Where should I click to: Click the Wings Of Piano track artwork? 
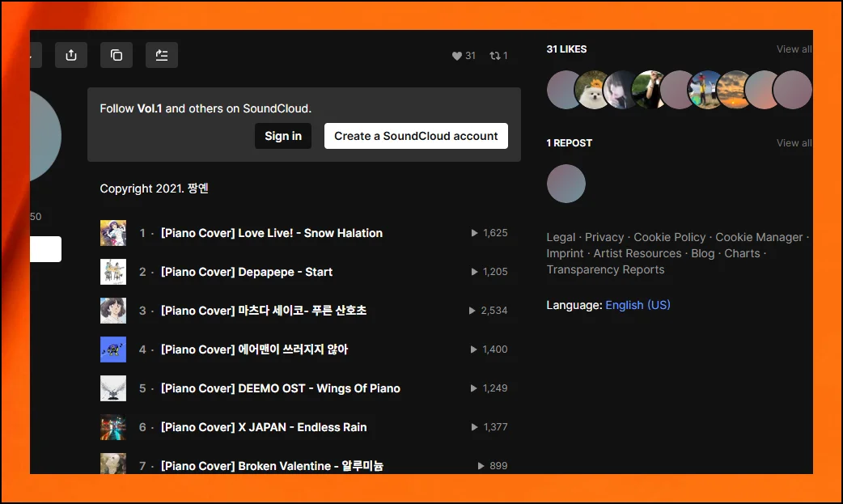click(113, 388)
